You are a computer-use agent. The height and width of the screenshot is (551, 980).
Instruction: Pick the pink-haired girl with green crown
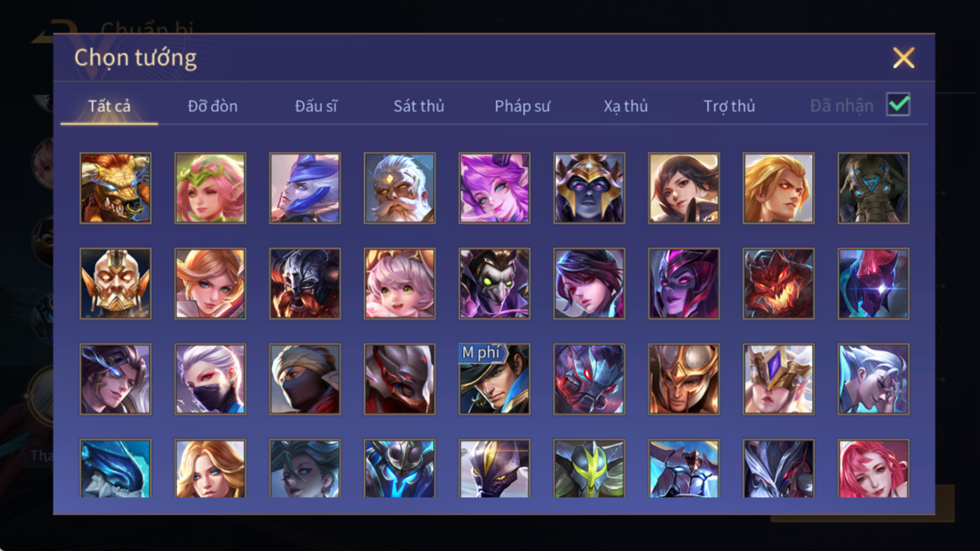pyautogui.click(x=210, y=188)
